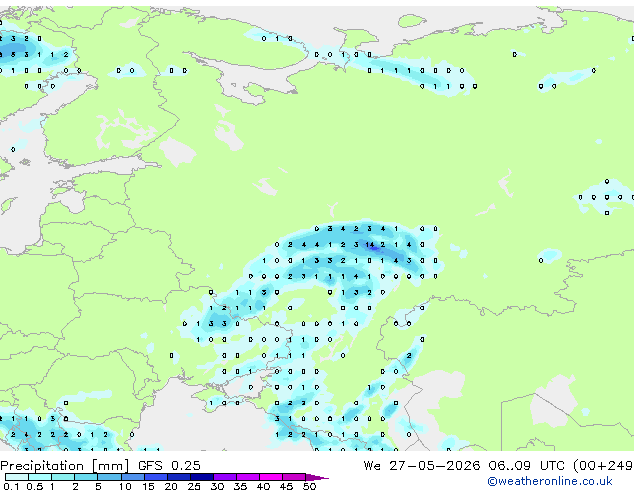634x490 pixels.
Task: Select the 'GFS 0.25' model label
Action: point(169,466)
